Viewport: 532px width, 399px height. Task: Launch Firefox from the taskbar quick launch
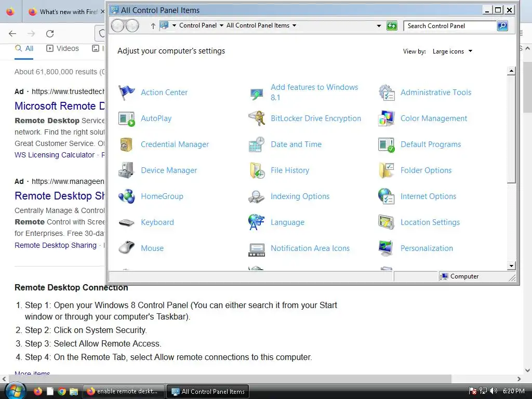pos(37,391)
